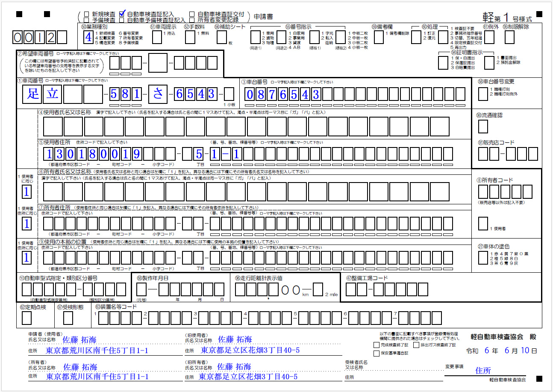Click the 定期点検 box
The width and height of the screenshot is (553, 392).
(x=26, y=318)
